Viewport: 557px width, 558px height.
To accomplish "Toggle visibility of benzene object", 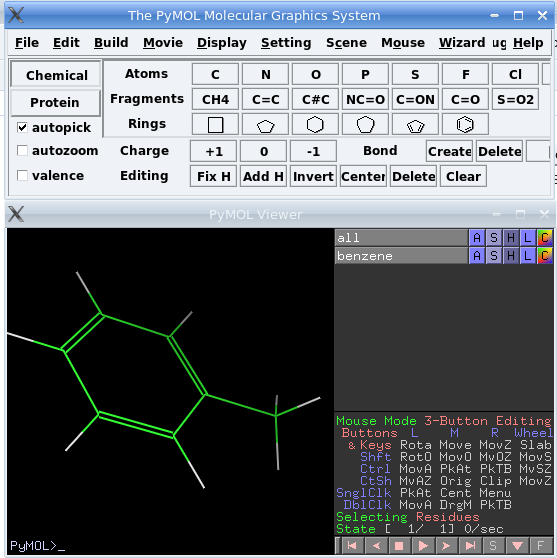I will click(x=401, y=256).
